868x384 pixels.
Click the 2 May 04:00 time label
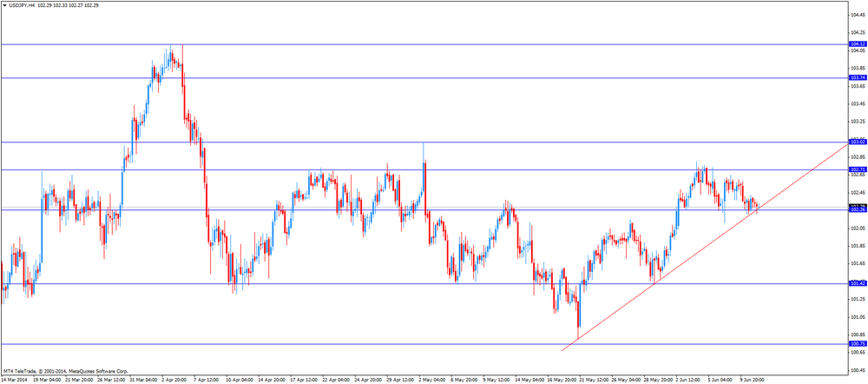pos(433,381)
